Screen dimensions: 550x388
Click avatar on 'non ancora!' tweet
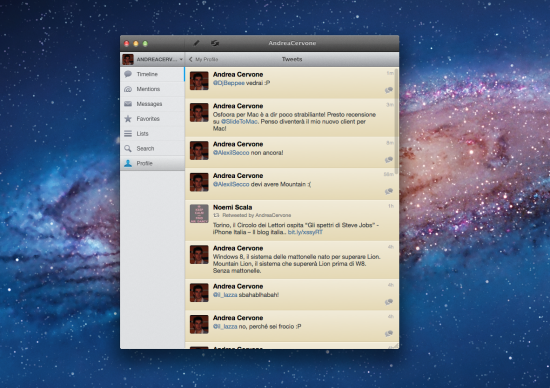(x=199, y=150)
